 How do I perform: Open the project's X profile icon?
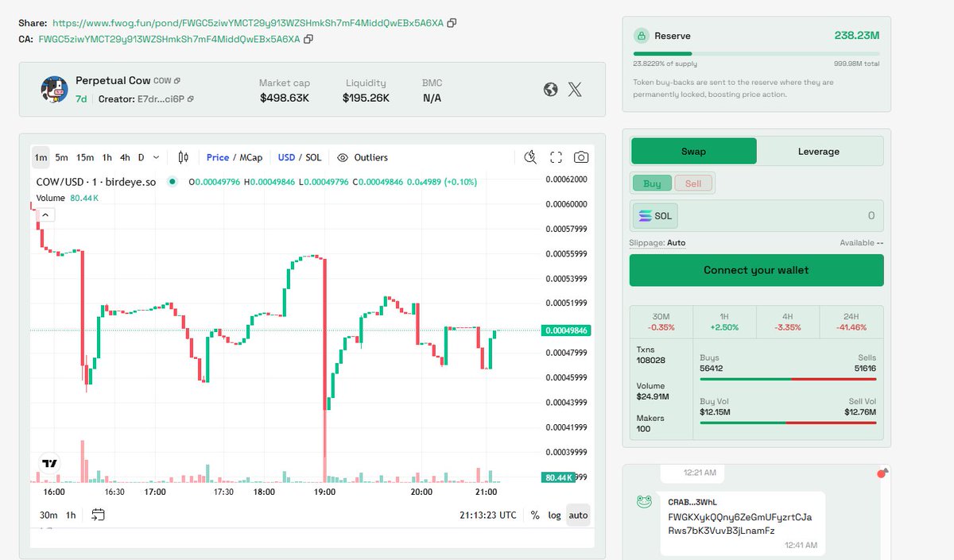[575, 90]
